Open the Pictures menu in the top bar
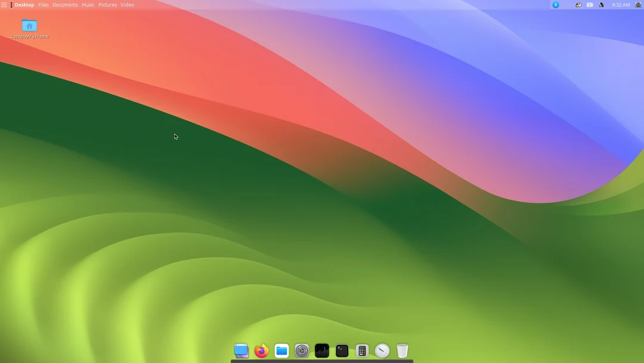Viewport: 644px width, 363px height. 107,4
